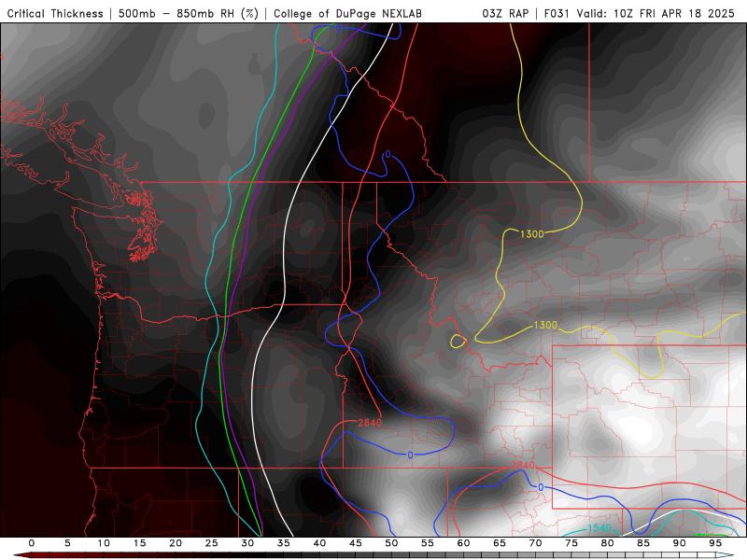Select the "45" color scale label
Image resolution: width=747 pixels, height=560 pixels.
click(x=356, y=543)
